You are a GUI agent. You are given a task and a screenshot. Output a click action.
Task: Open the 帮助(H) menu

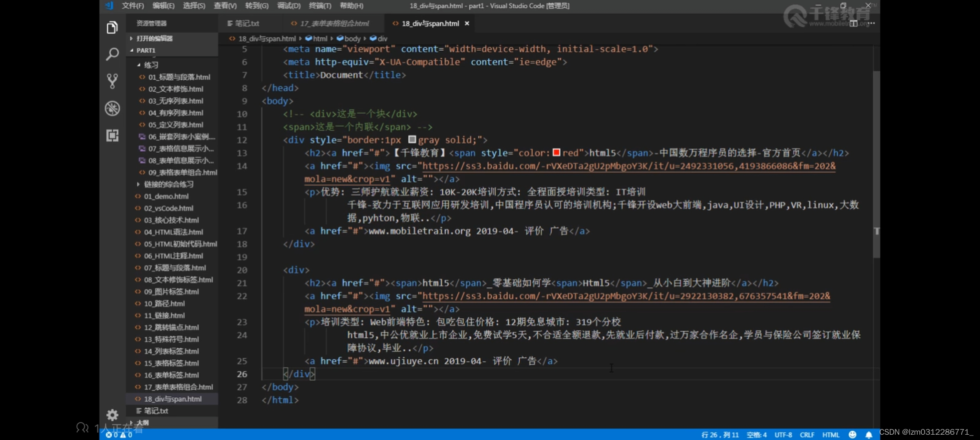coord(351,6)
